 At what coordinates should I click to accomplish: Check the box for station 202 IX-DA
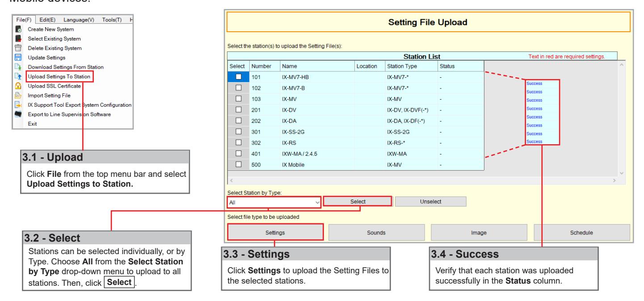[238, 121]
